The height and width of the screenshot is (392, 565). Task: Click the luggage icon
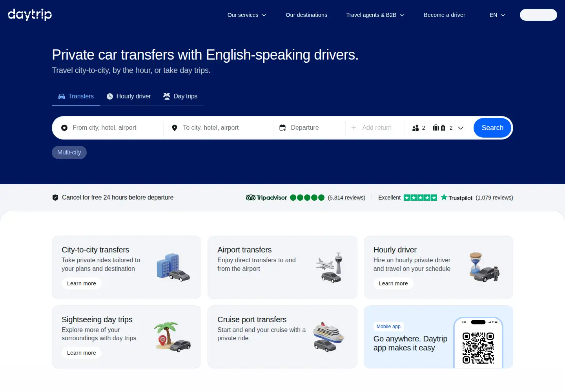[x=439, y=128]
